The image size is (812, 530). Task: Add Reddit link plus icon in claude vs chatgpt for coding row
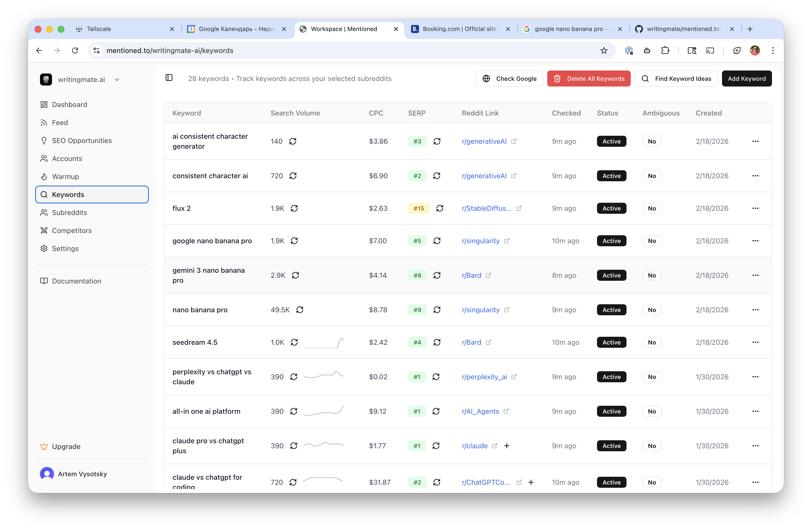(x=531, y=482)
